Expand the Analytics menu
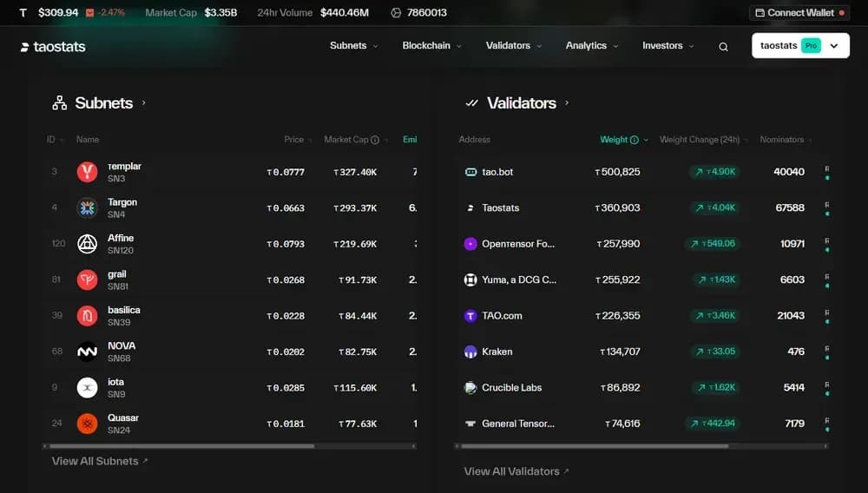Screen dimensions: 868x493 pyautogui.click(x=592, y=46)
